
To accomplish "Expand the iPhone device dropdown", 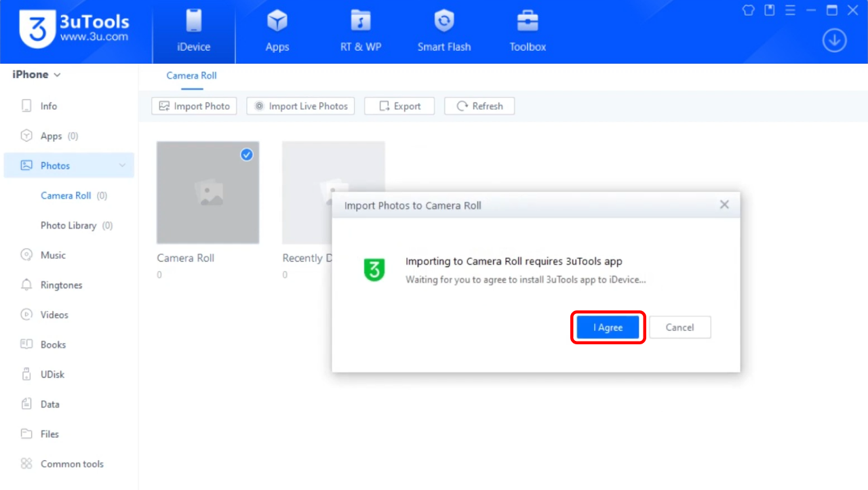I will (37, 75).
